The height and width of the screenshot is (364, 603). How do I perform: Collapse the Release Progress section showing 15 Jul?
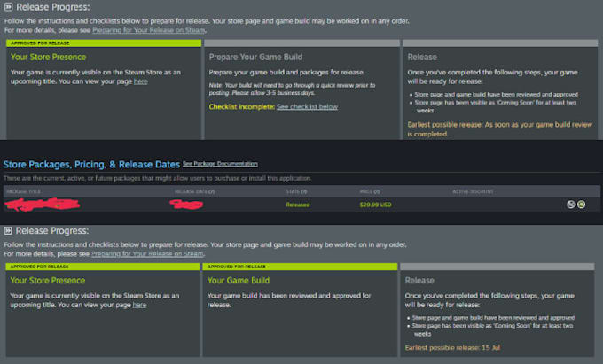8,231
